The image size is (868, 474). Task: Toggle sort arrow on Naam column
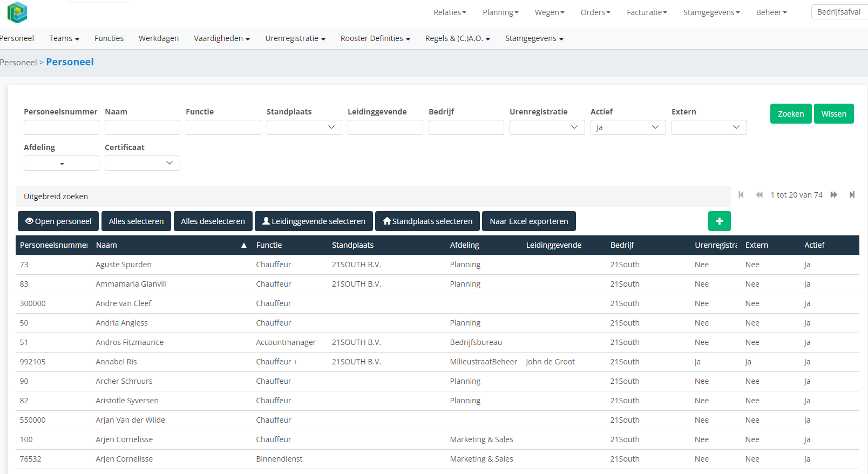tap(244, 245)
